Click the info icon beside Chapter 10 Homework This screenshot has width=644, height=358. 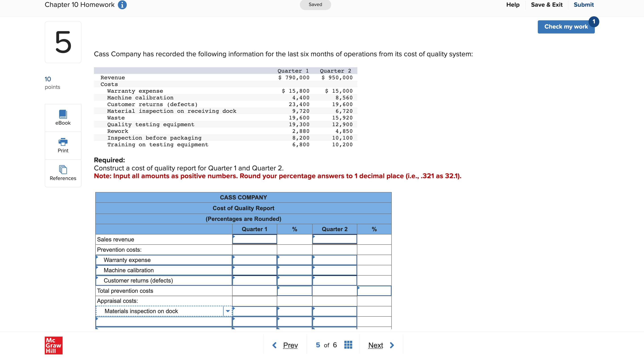click(122, 5)
